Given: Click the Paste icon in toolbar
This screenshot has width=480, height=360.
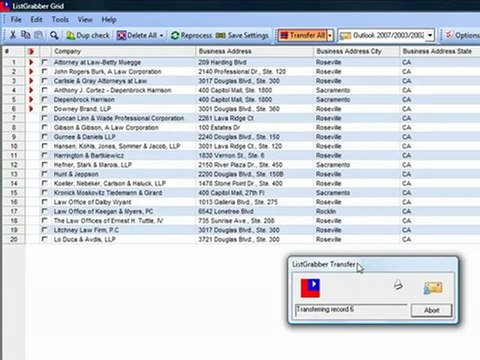Looking at the screenshot, I should [x=38, y=35].
